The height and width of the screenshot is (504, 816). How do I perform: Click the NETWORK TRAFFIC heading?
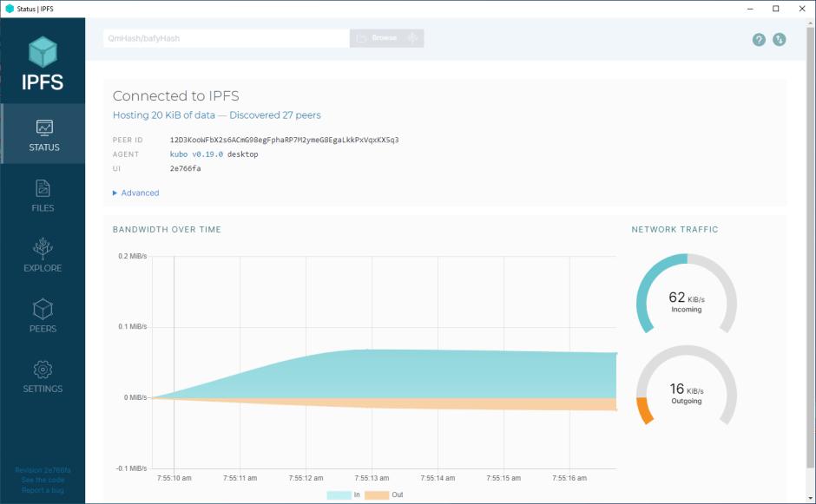click(x=675, y=229)
